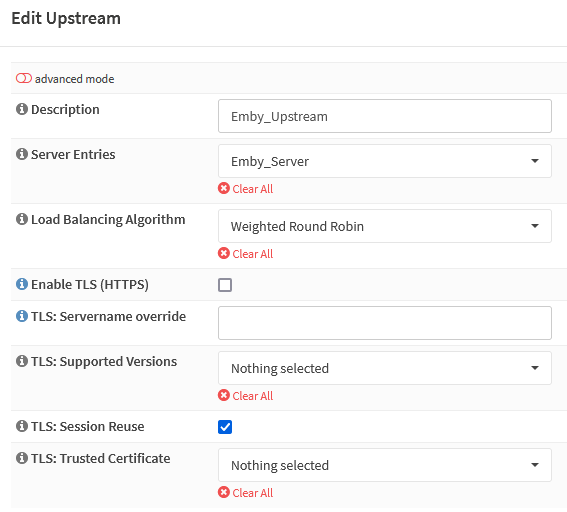This screenshot has width=567, height=512.
Task: Click the TLS: Trusted Certificate label
Action: (x=101, y=458)
